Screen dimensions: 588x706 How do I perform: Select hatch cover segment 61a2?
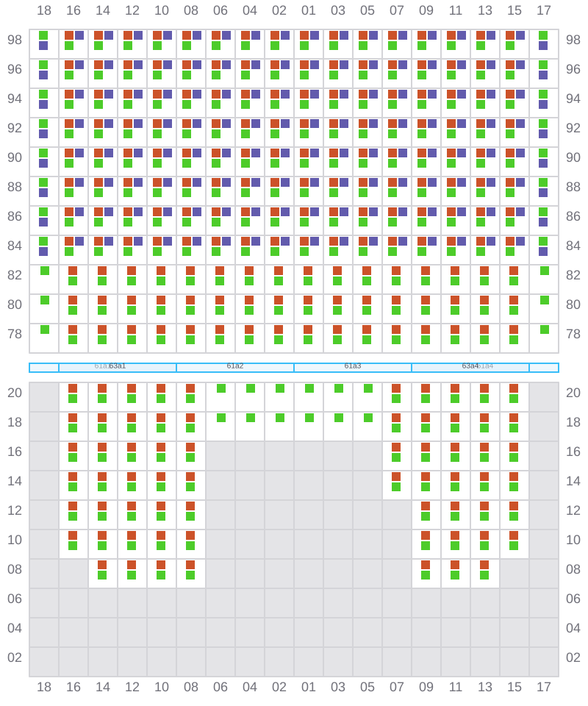coord(235,367)
